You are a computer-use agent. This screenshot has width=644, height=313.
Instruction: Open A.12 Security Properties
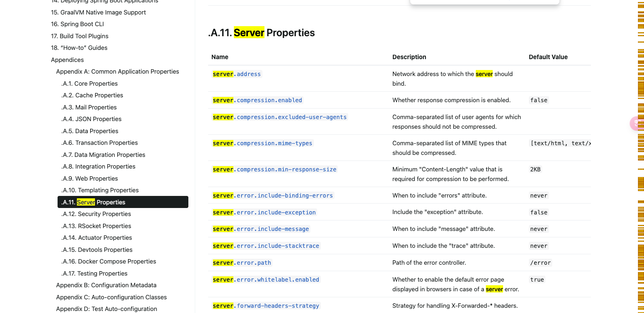(x=96, y=214)
